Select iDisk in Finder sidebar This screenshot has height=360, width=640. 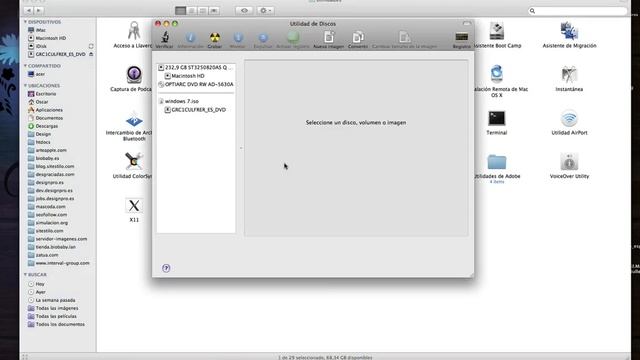[37, 46]
